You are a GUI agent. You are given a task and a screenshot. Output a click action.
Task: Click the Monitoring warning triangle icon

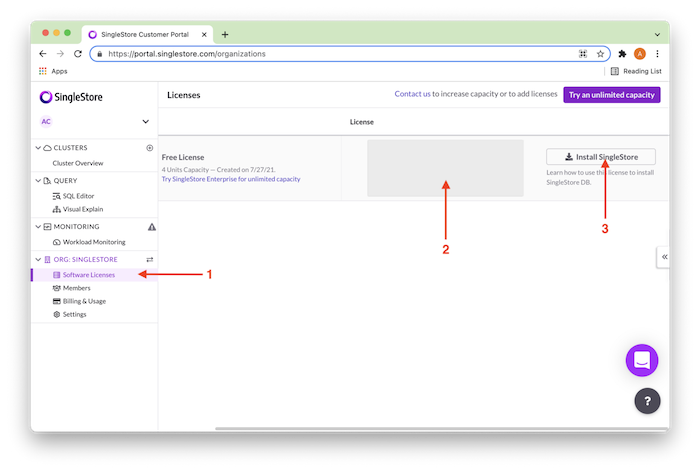tap(152, 227)
